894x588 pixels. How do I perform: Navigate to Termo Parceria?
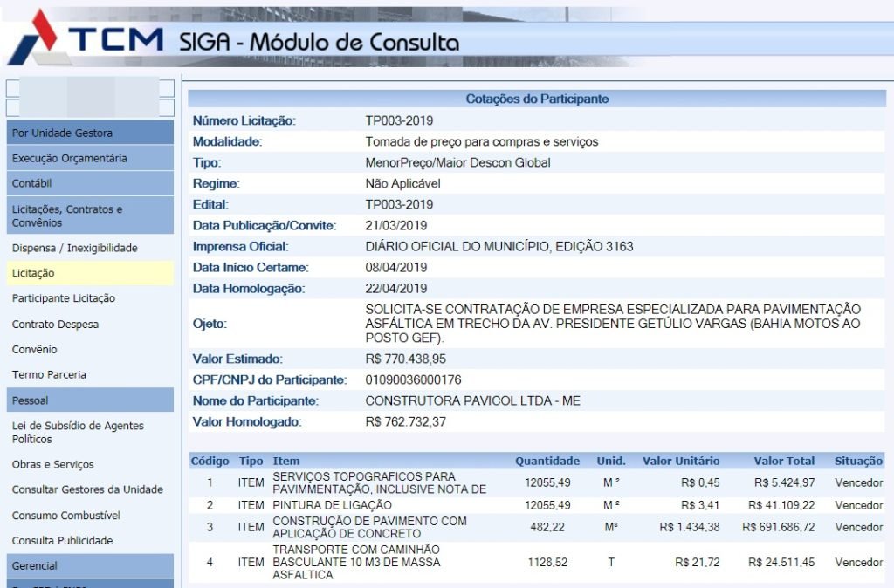point(49,374)
